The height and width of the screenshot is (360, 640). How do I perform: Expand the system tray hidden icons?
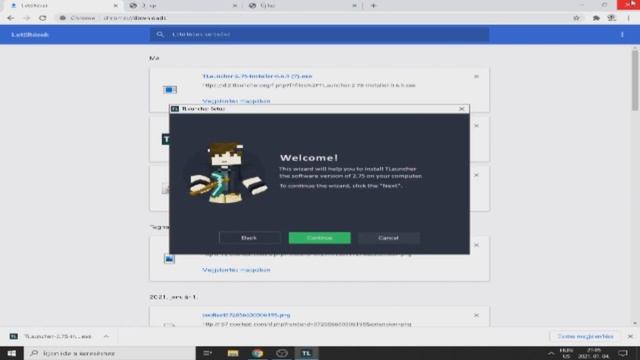(x=551, y=353)
